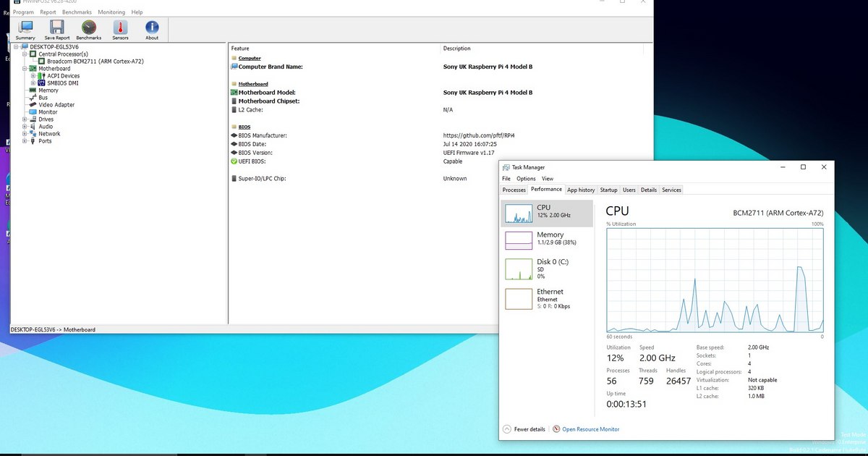Open the Report menu in HWiNFO
Viewport: 868px width, 456px height.
coord(48,12)
